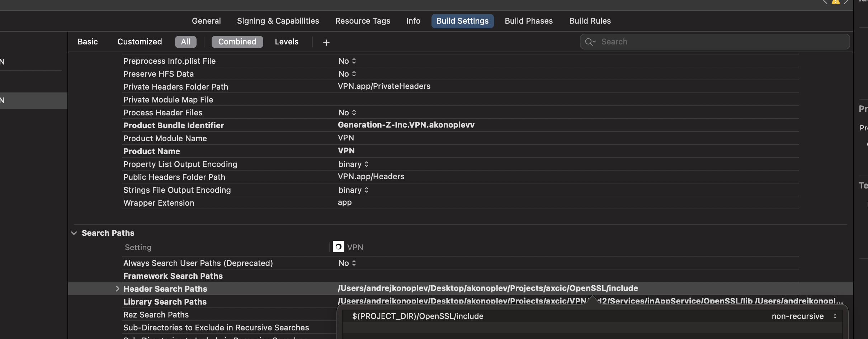Click the add build setting plus icon
This screenshot has width=868, height=339.
pyautogui.click(x=326, y=43)
